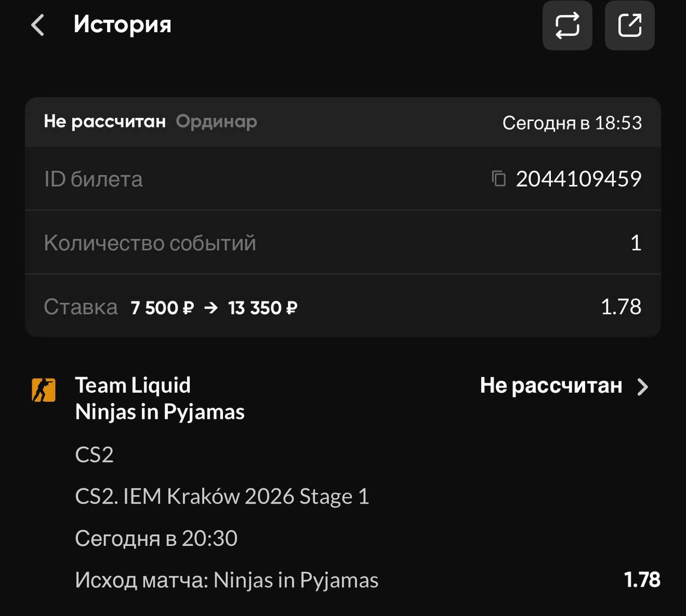Tap the potential payout 13 350 ₽
686x616 pixels.
(263, 308)
